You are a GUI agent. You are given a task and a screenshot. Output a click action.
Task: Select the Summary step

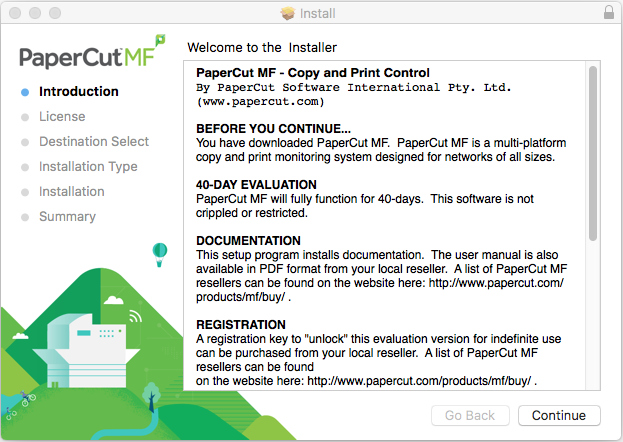point(67,217)
